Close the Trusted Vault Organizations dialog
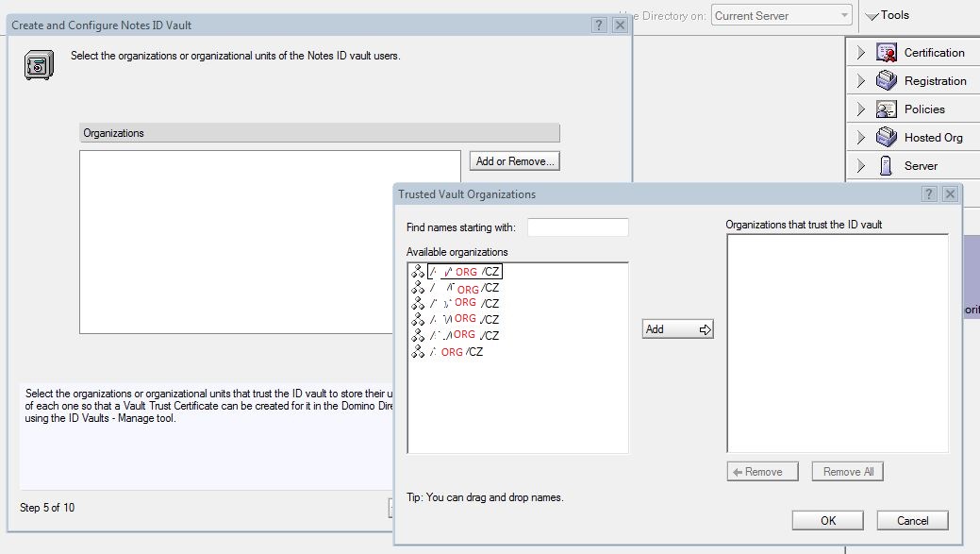This screenshot has width=980, height=554. click(x=950, y=193)
